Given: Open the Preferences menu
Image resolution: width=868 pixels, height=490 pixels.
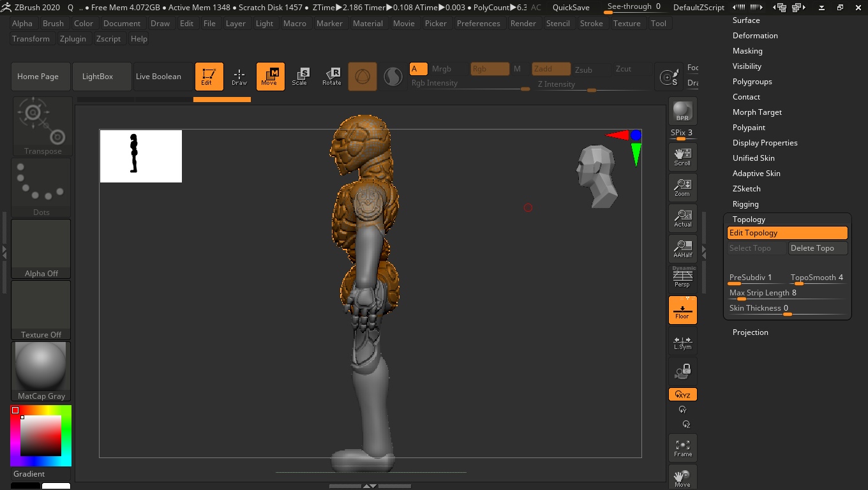Looking at the screenshot, I should pos(478,24).
